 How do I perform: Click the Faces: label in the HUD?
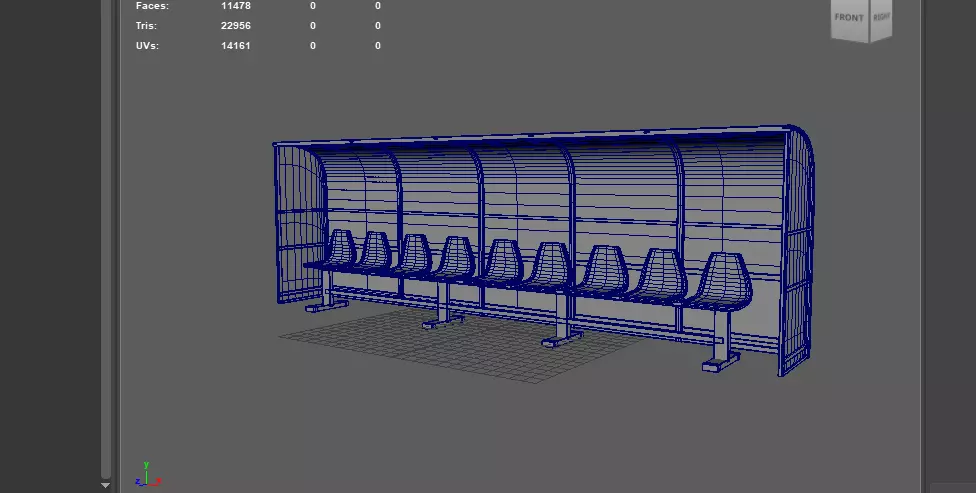pos(152,6)
